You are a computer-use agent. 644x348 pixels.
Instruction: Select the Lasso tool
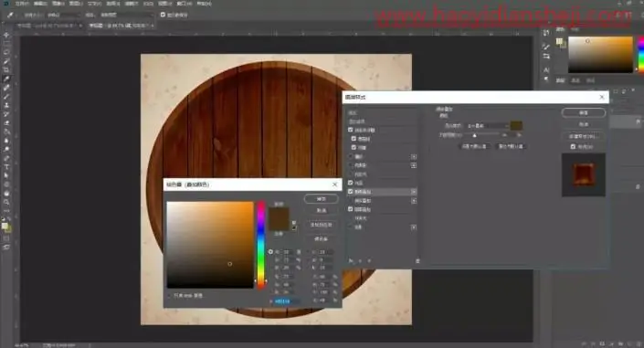6,53
